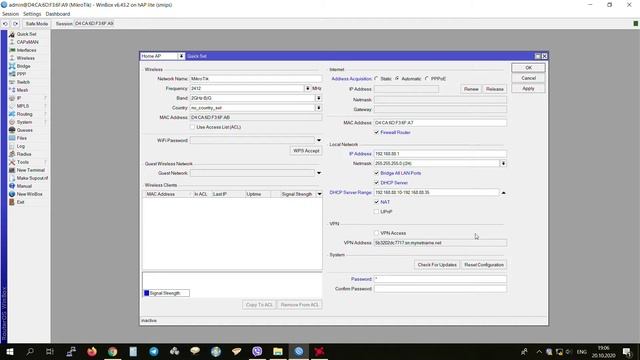Open Windows Start menu
Screen dimensions: 640x360
[x=9, y=351]
